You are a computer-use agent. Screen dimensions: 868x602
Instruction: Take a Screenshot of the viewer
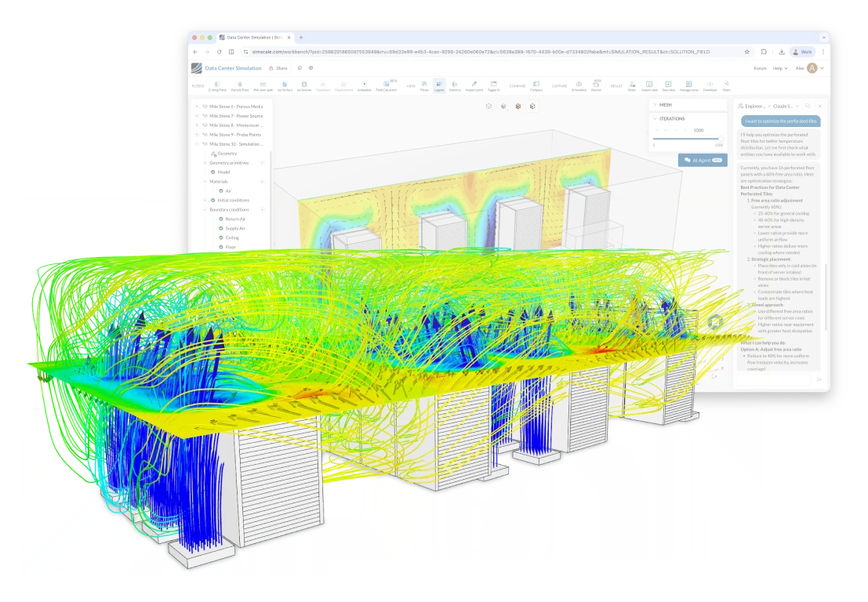pos(579,85)
